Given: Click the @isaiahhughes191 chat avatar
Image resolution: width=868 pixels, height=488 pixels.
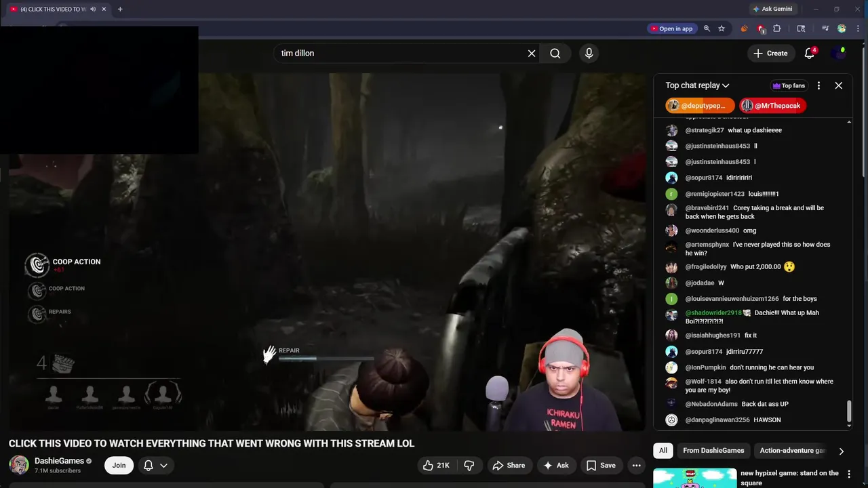Looking at the screenshot, I should coord(671,335).
